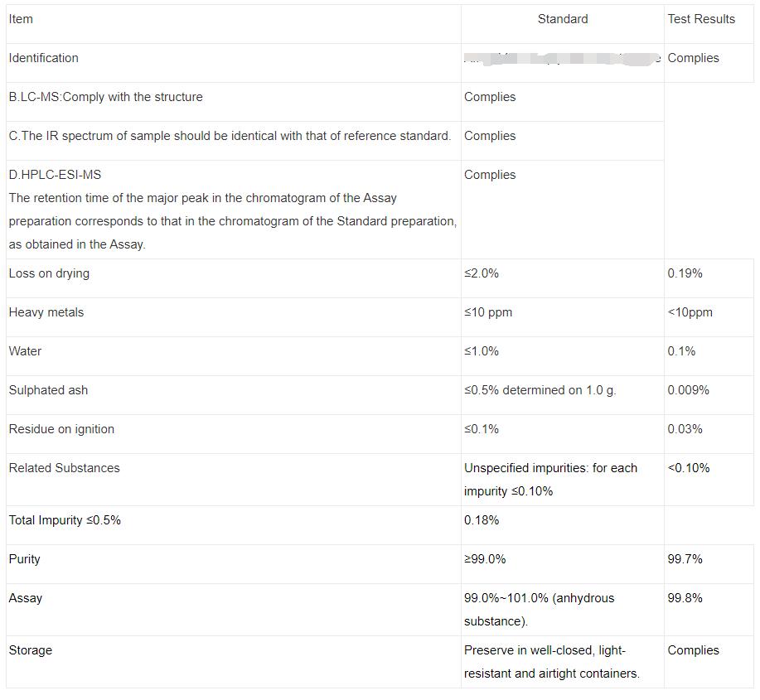Click the 0.19% loss on drying result
Viewport: 760px width, 700px height.
685,273
